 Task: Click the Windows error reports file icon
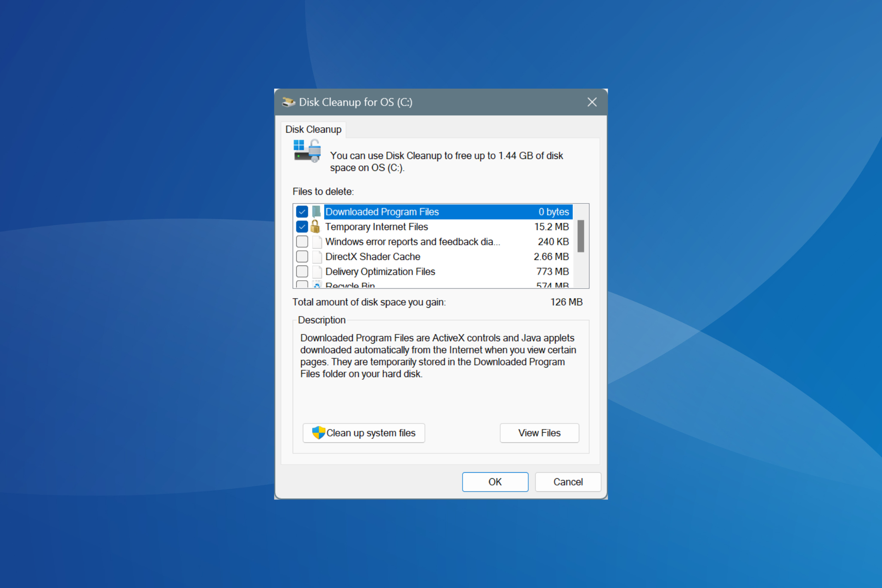(317, 242)
